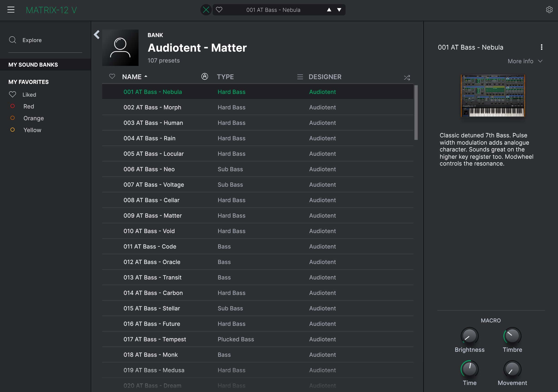
Task: Click the Explore search icon
Action: [x=12, y=40]
